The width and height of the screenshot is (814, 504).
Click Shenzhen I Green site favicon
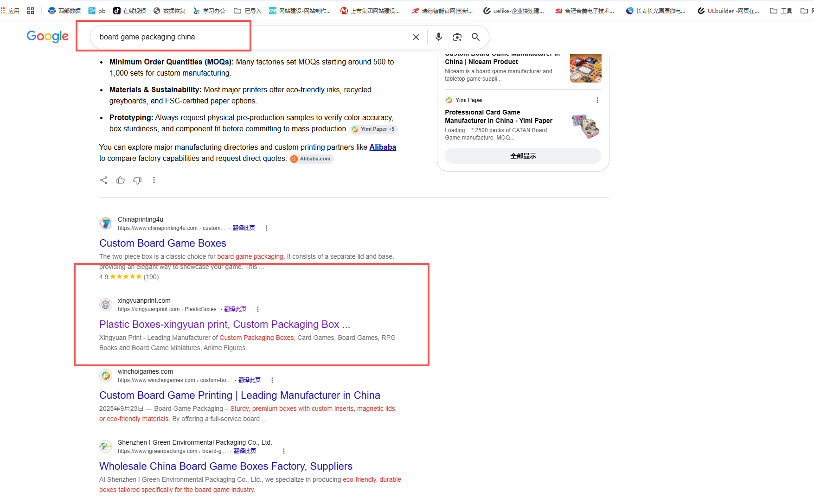tap(106, 447)
